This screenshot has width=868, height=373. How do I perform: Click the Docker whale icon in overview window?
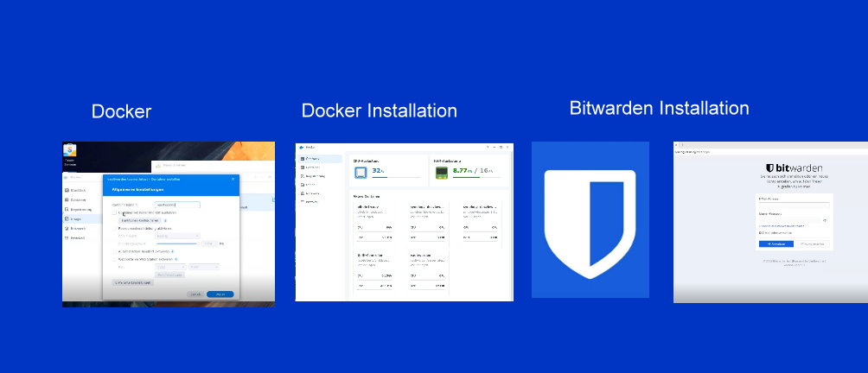pos(300,147)
